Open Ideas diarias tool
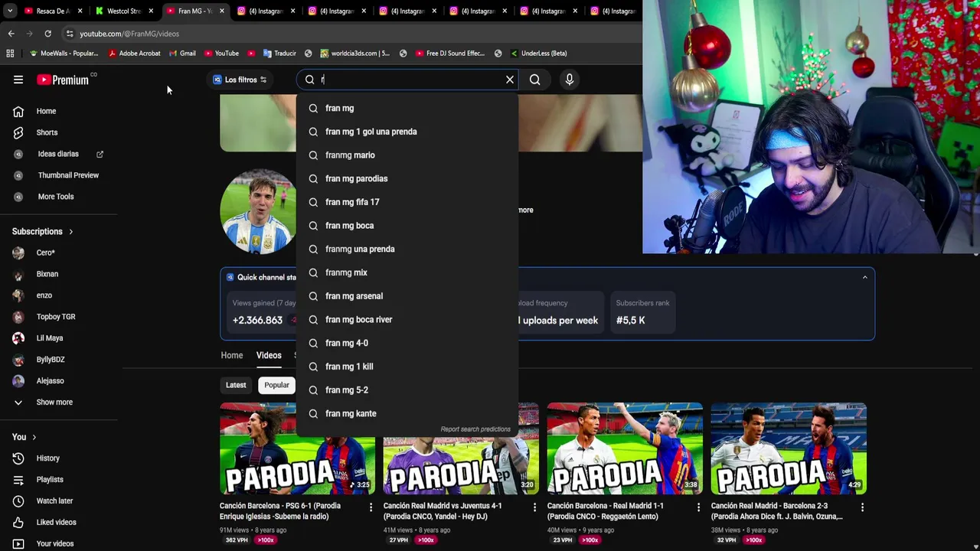The image size is (980, 551). tap(58, 154)
